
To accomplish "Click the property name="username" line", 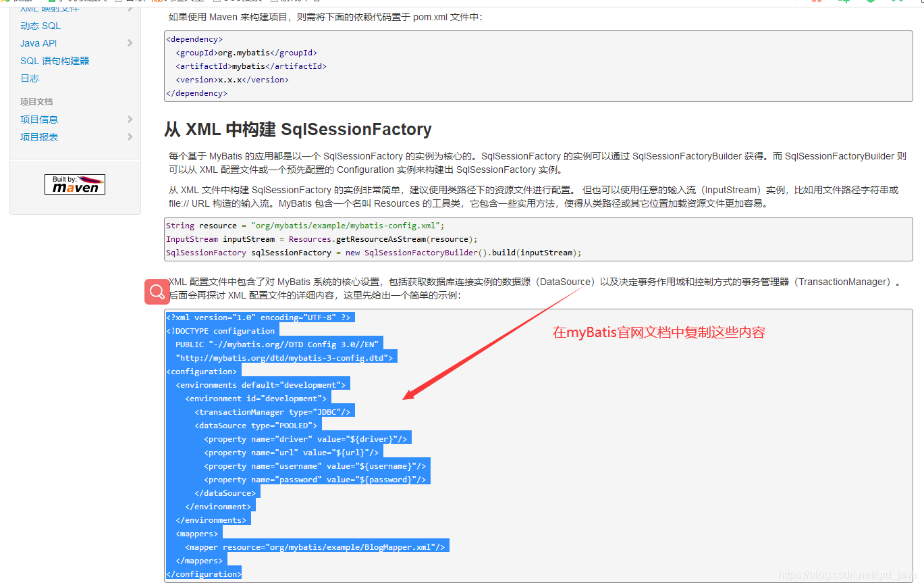I will click(x=317, y=466).
